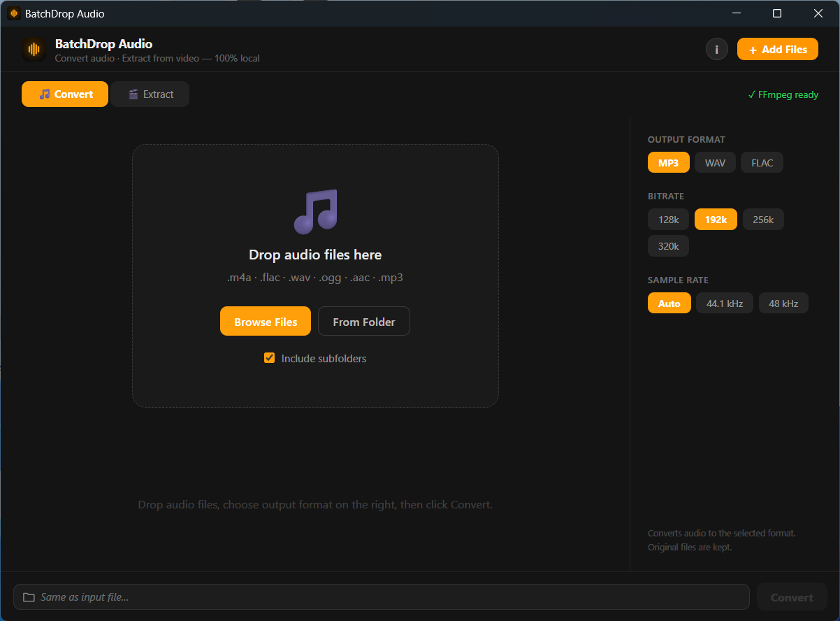This screenshot has height=621, width=840.
Task: Click the folder icon in output path field
Action: pos(29,597)
